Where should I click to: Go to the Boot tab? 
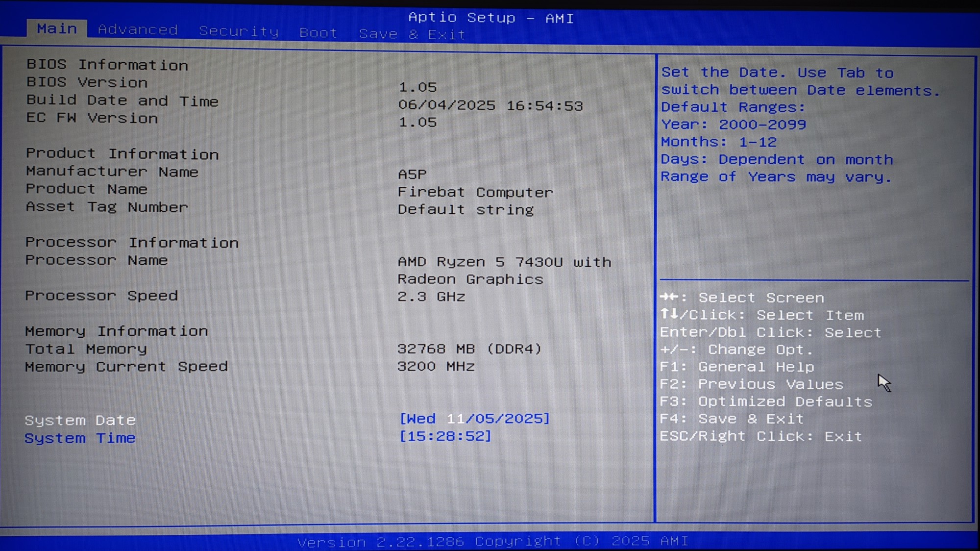(x=318, y=33)
